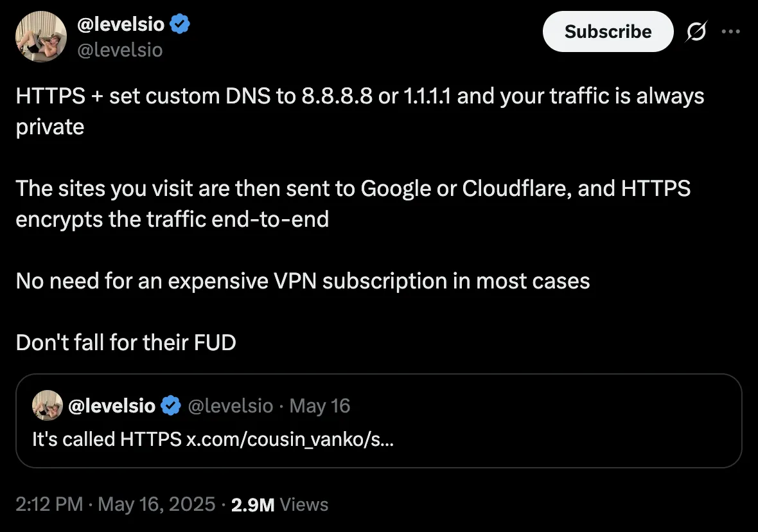
Task: Open the quoted post "It's called HTTPS" text
Action: pos(107,439)
